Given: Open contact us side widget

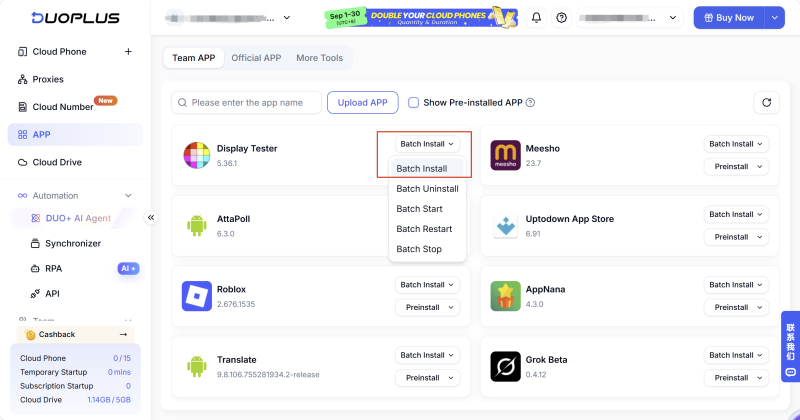Looking at the screenshot, I should point(790,347).
